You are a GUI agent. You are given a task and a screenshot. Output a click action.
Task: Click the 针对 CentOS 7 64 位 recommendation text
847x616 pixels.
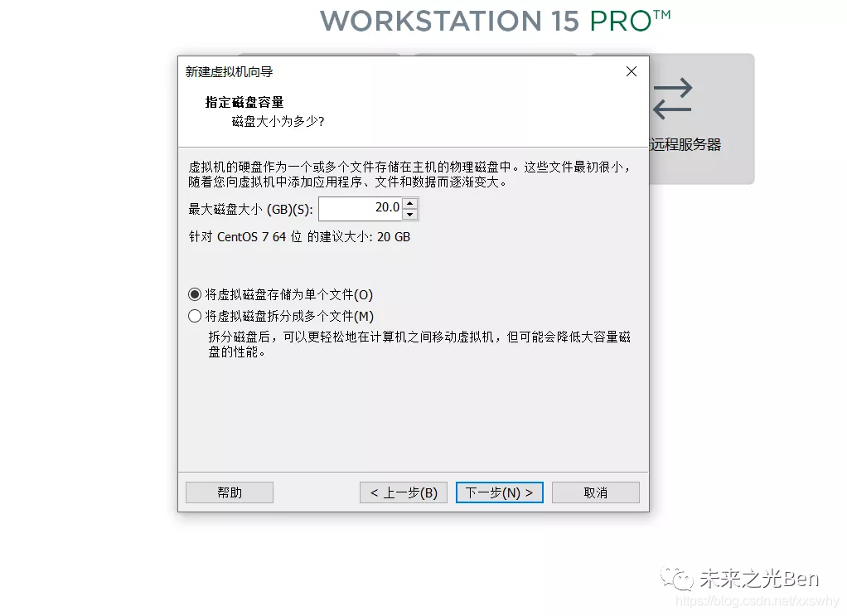pos(299,236)
